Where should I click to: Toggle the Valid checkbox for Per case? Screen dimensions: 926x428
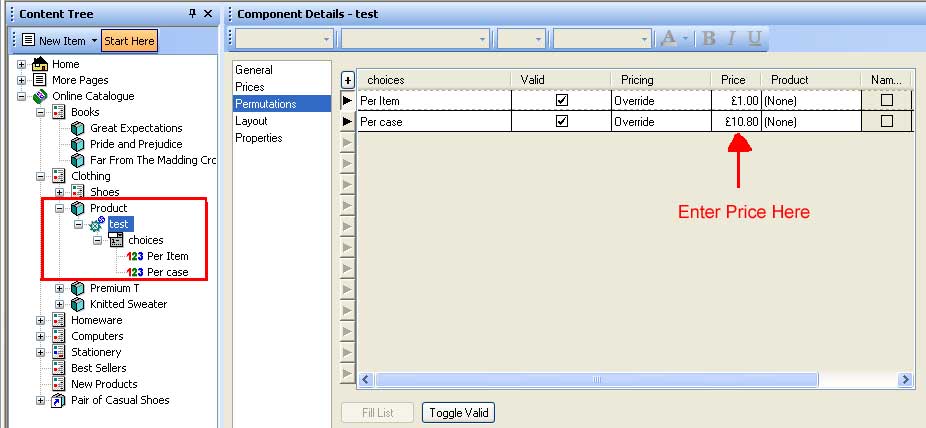pos(562,121)
